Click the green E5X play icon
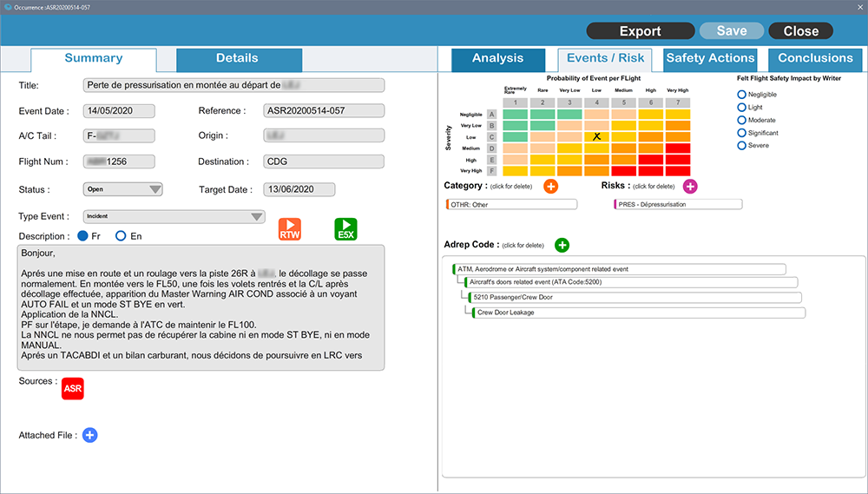Screen dimensions: 868x494 coord(345,229)
